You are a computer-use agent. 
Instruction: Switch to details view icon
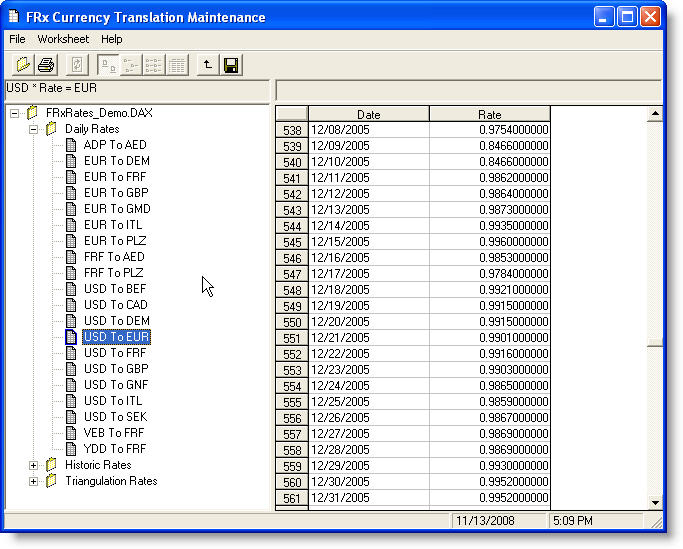pyautogui.click(x=177, y=65)
